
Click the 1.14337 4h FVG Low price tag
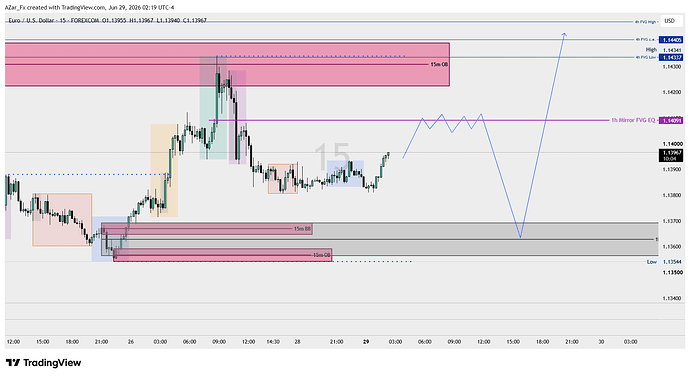coord(672,58)
